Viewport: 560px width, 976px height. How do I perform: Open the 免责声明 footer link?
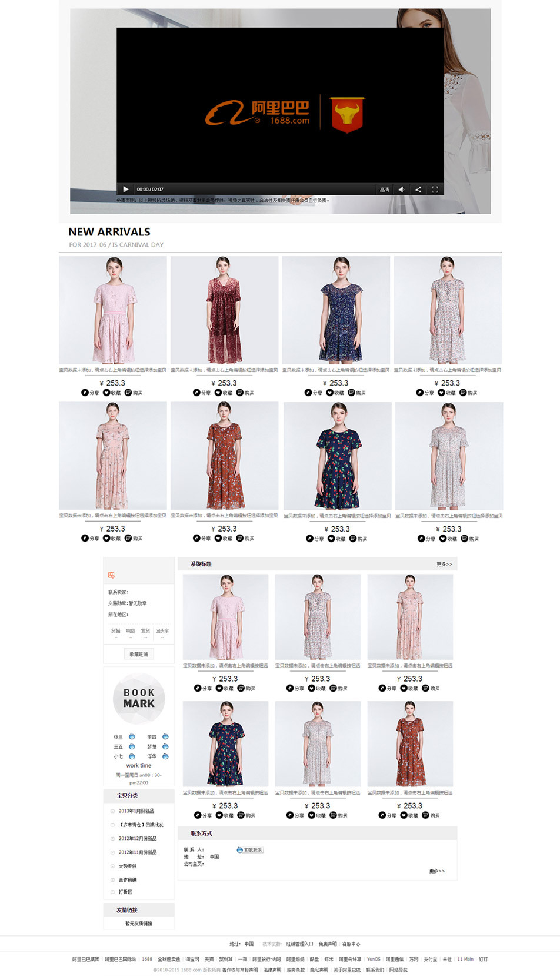(328, 944)
